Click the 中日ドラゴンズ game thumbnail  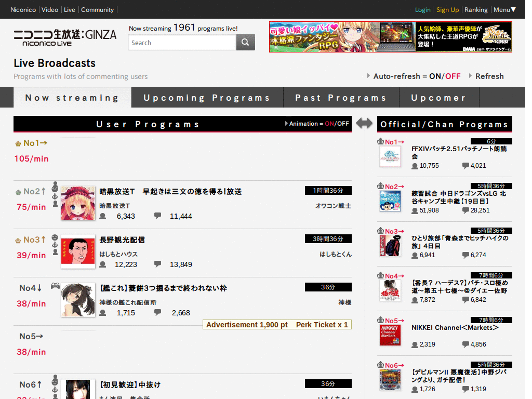point(390,201)
